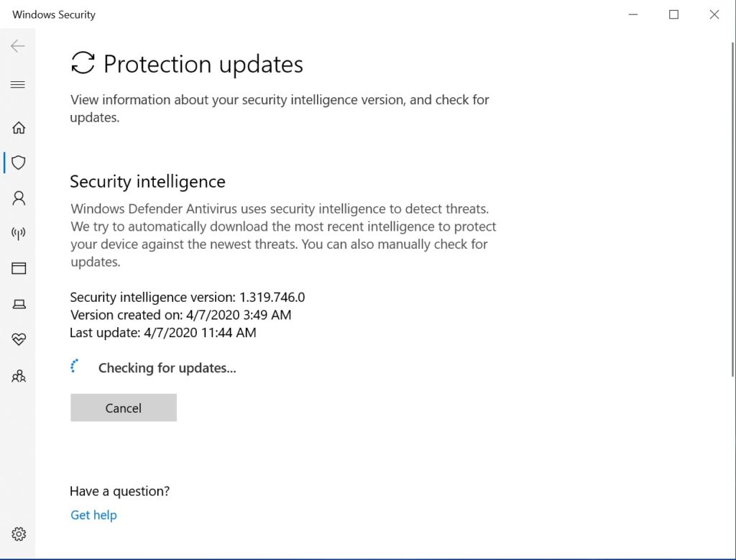
Task: Open Family options icon in sidebar
Action: tap(19, 376)
